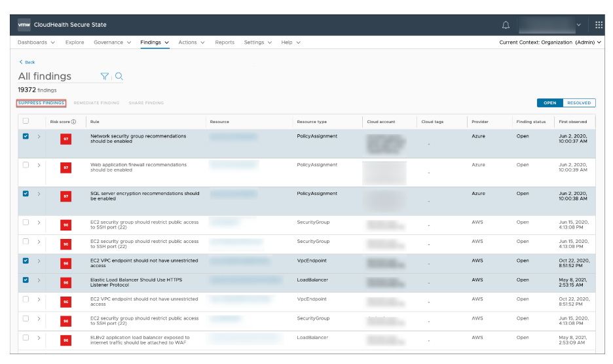Screen dimensions: 613x364
Task: Sort by the First observed column header
Action: pyautogui.click(x=572, y=122)
